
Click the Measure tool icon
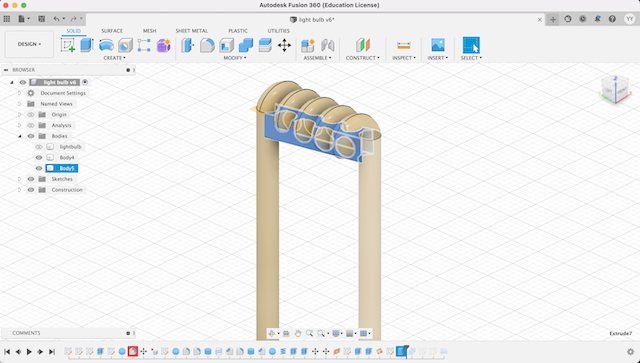click(x=404, y=45)
